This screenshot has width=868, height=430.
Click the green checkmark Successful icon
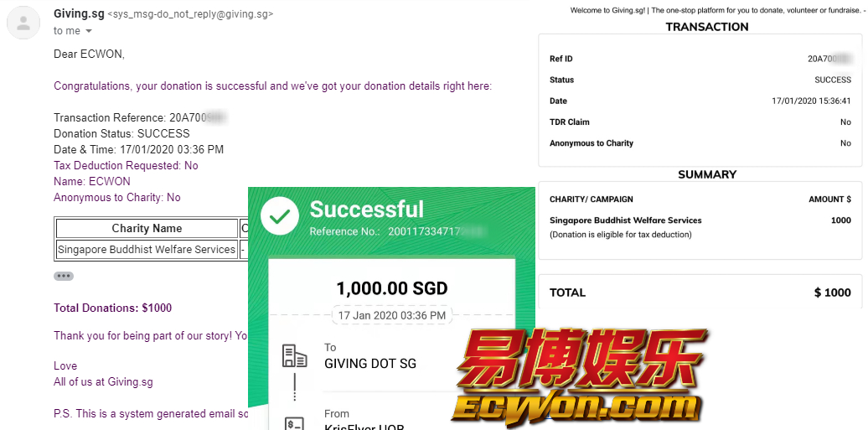pos(280,216)
